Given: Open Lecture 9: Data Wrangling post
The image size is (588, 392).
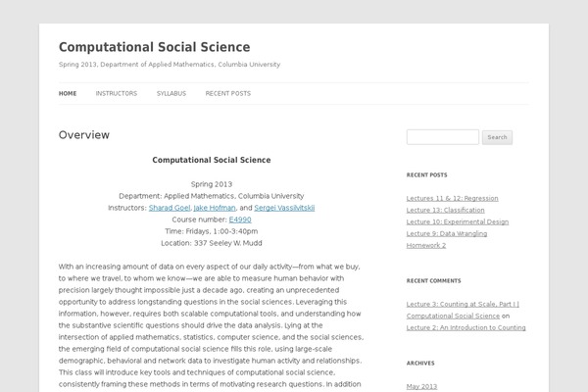Looking at the screenshot, I should (448, 233).
